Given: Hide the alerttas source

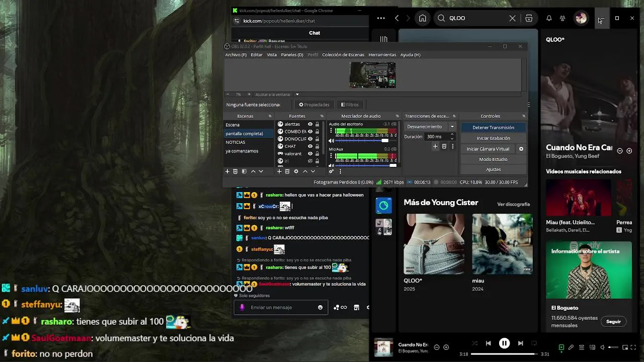Looking at the screenshot, I should click(310, 124).
